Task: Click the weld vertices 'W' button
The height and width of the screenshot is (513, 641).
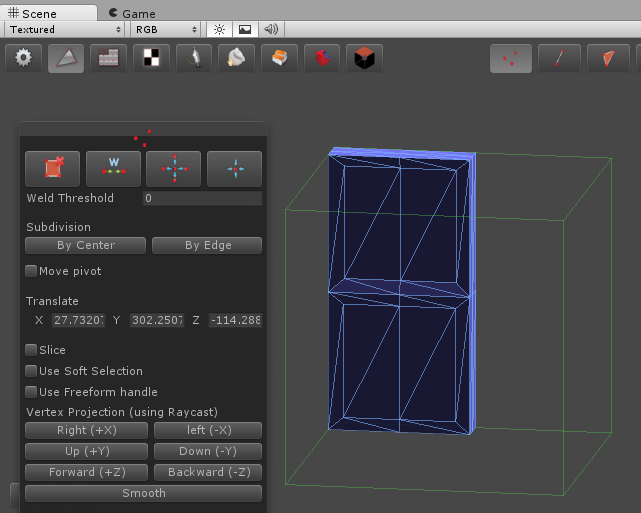Action: (113, 169)
